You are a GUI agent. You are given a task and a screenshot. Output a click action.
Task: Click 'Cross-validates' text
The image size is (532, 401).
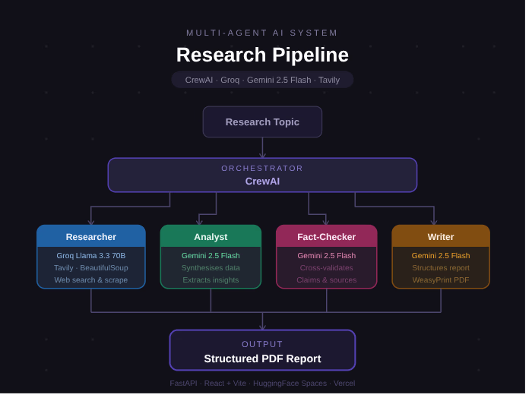tap(326, 268)
